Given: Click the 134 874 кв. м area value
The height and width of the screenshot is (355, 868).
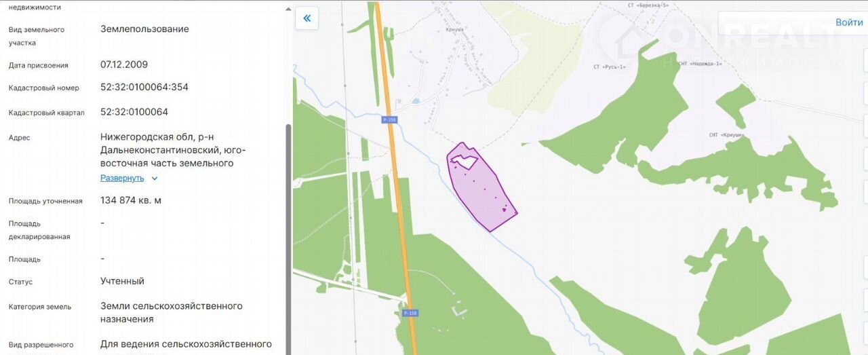Looking at the screenshot, I should pos(131,200).
